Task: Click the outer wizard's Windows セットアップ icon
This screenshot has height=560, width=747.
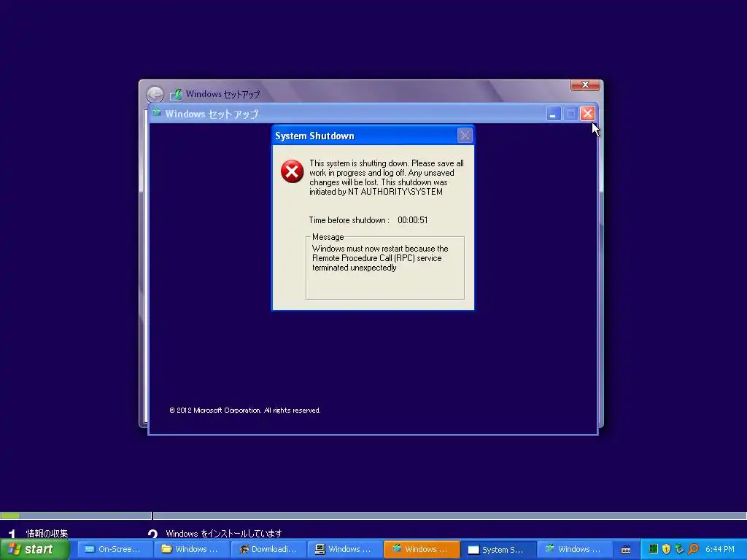Action: click(177, 94)
